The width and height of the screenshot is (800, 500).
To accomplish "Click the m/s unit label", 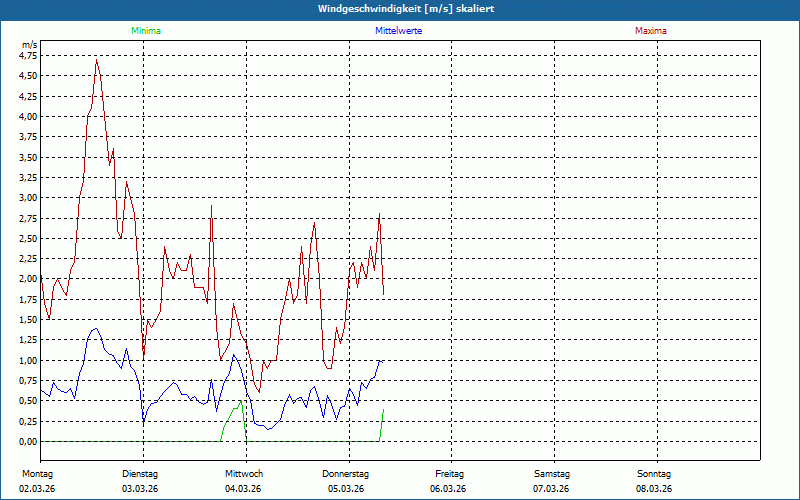I will click(30, 45).
